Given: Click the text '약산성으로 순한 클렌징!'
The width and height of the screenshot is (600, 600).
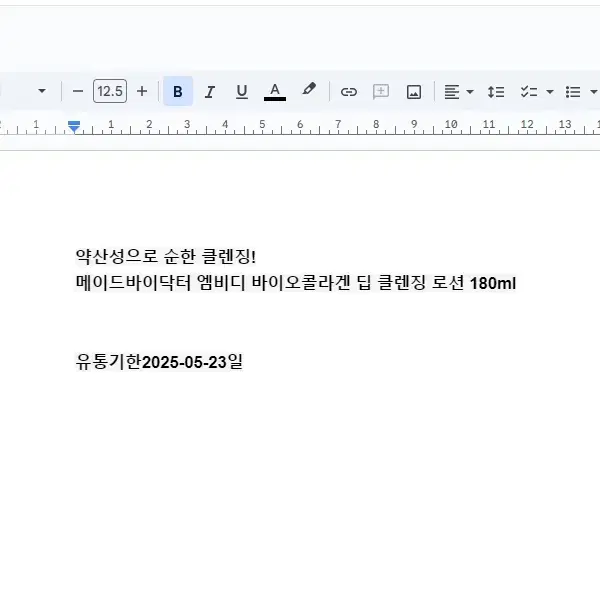Looking at the screenshot, I should tap(166, 256).
